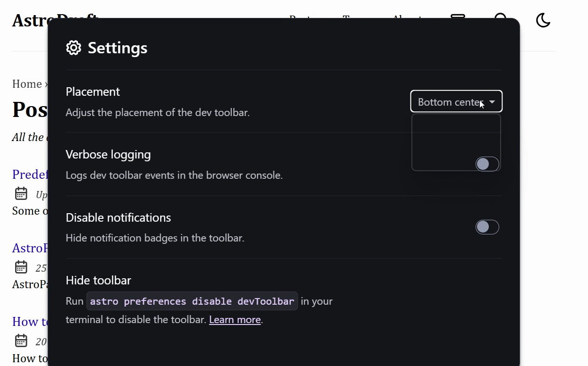Click the Settings heading text
The width and height of the screenshot is (588, 366).
(118, 48)
